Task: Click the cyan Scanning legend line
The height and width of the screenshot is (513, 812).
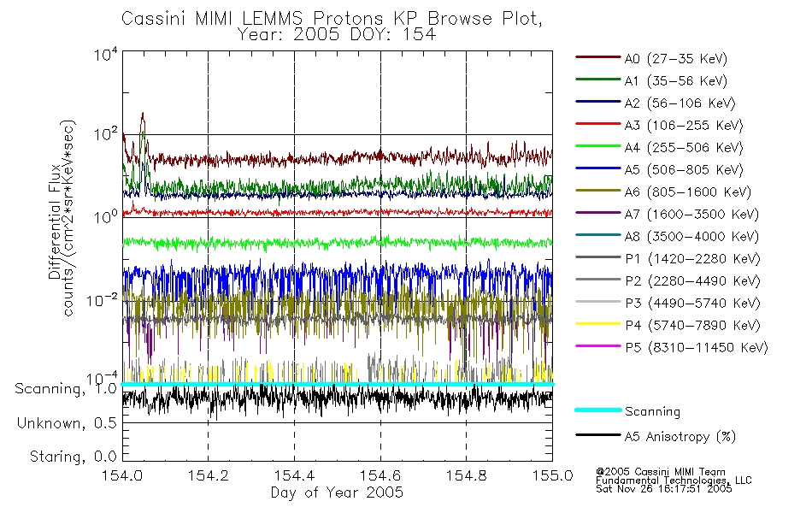Action: coord(598,410)
